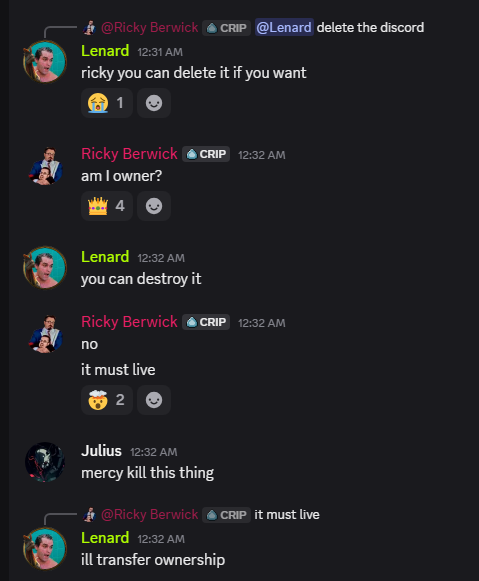Click Lenard username above 'you can destroy it'

(x=105, y=257)
